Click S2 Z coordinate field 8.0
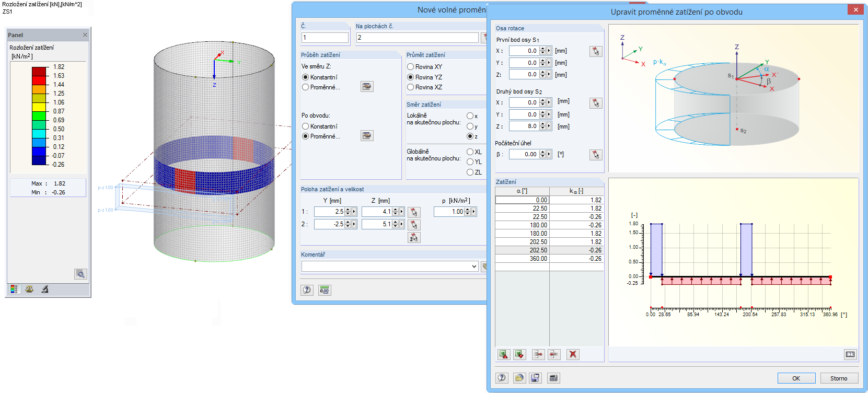 pyautogui.click(x=524, y=126)
